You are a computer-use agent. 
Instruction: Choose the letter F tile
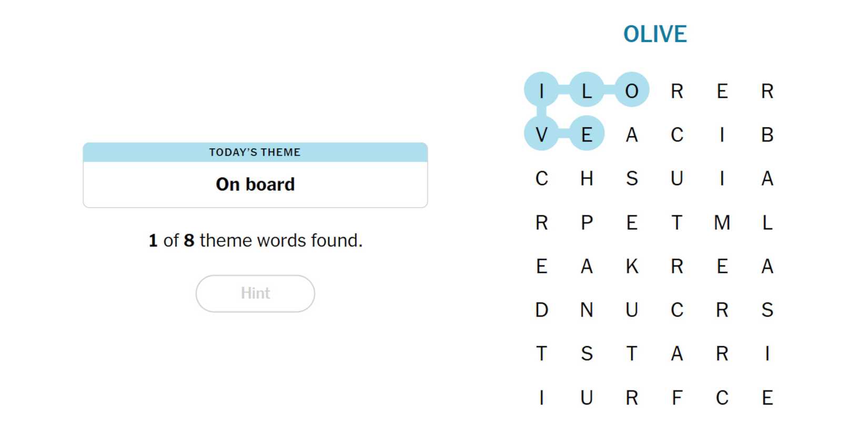point(677,398)
